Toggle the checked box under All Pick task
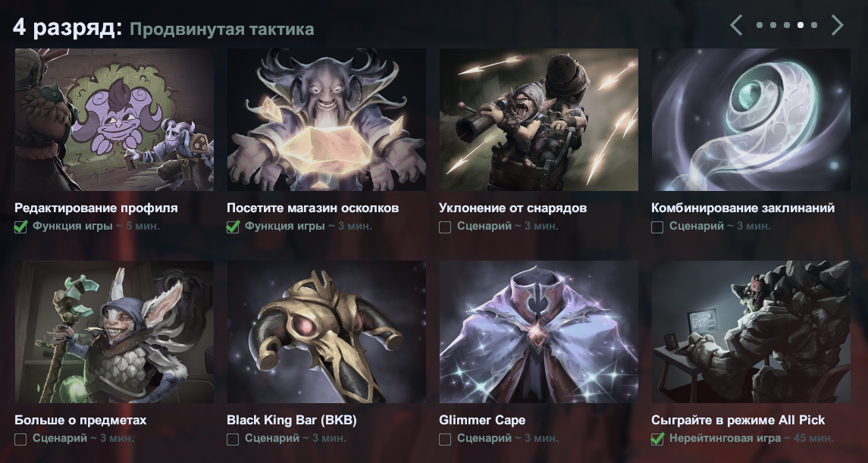Image resolution: width=868 pixels, height=463 pixels. pos(657,440)
